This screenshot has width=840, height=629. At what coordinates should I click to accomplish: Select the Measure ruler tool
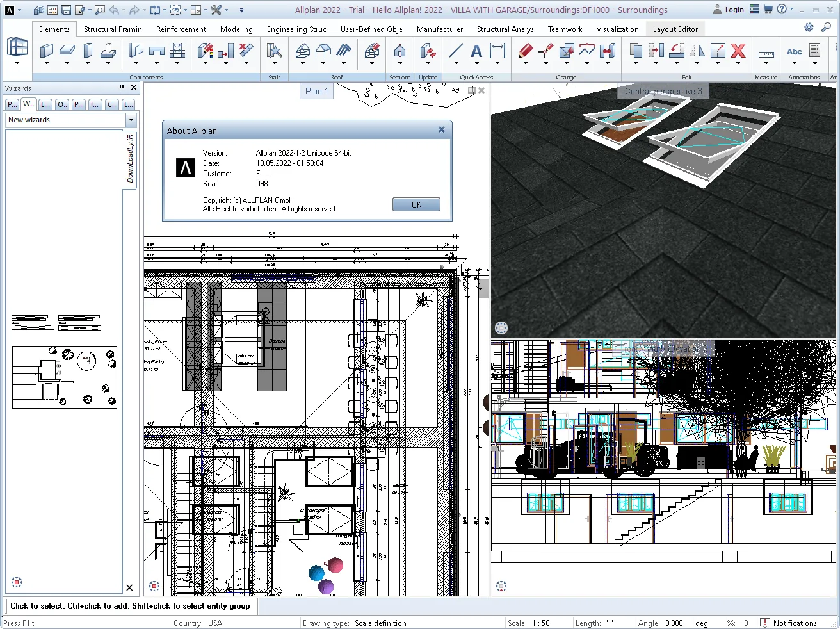pos(766,54)
